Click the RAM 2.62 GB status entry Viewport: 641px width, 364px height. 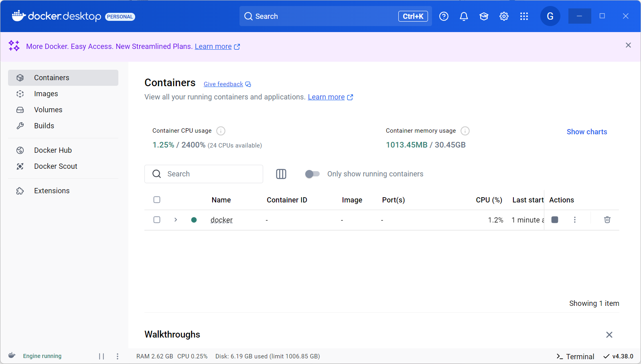[155, 356]
